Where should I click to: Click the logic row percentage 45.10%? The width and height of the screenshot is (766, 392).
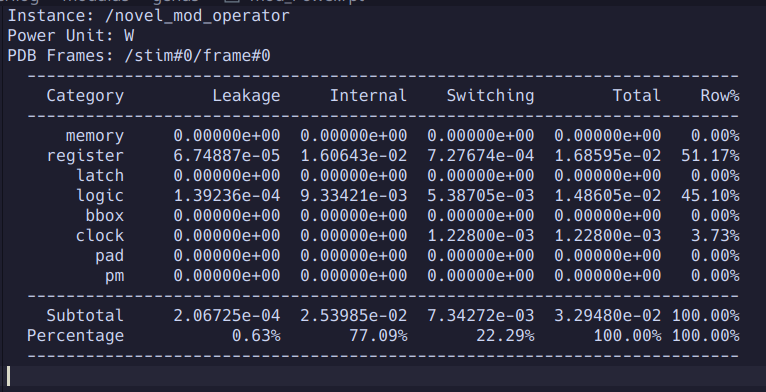pyautogui.click(x=710, y=196)
